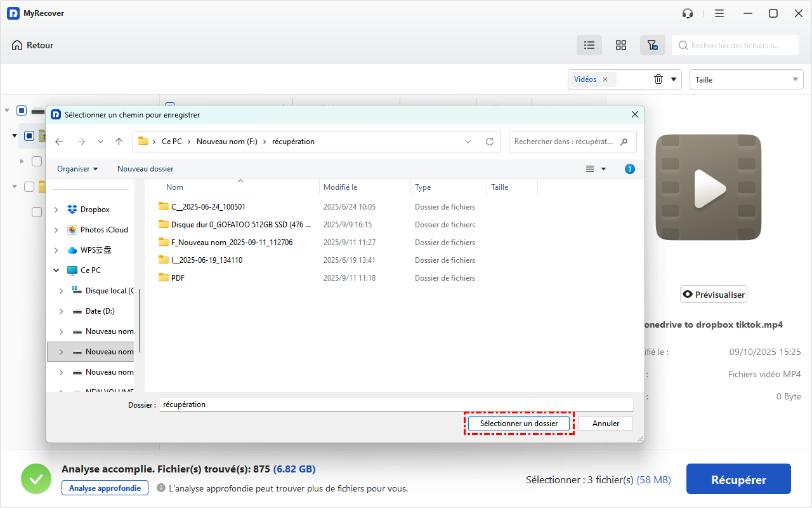Open the MyRecover hamburger menu
Viewport: 812px width, 508px height.
[x=719, y=13]
